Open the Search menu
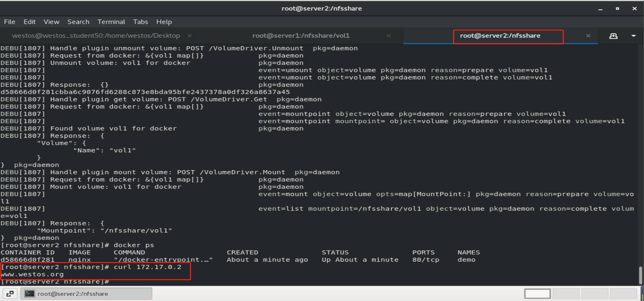 tap(78, 22)
